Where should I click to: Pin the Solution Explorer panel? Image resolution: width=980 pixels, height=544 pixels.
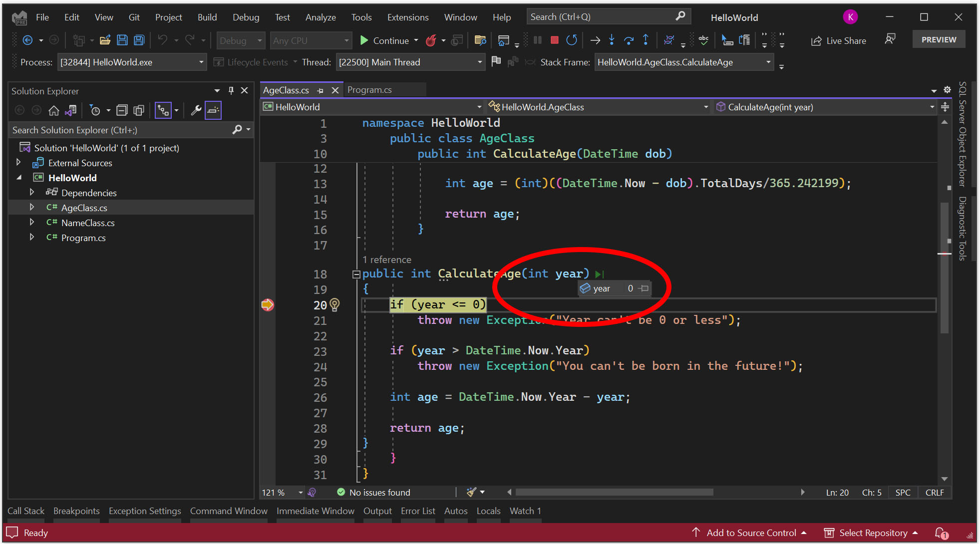click(231, 90)
